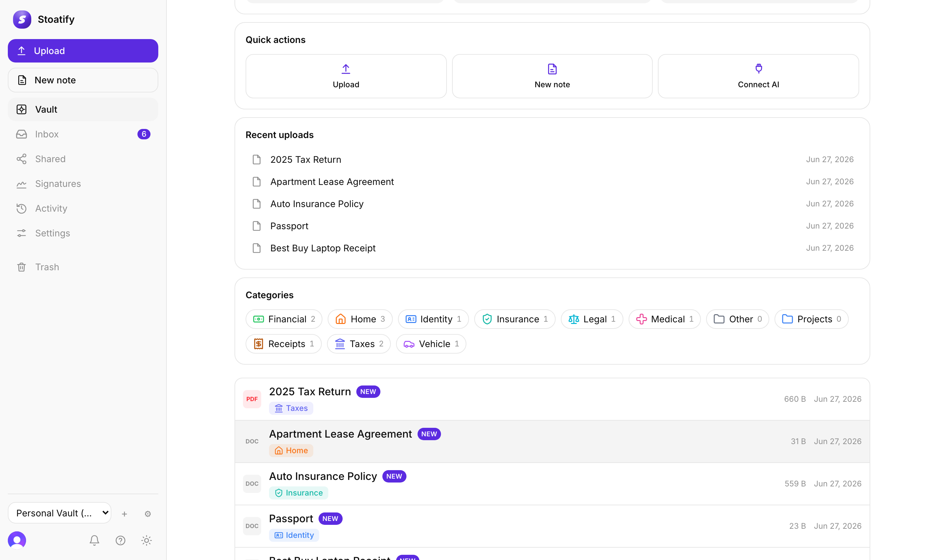Click the NEW badge on Passport
This screenshot has width=938, height=560.
pyautogui.click(x=330, y=519)
